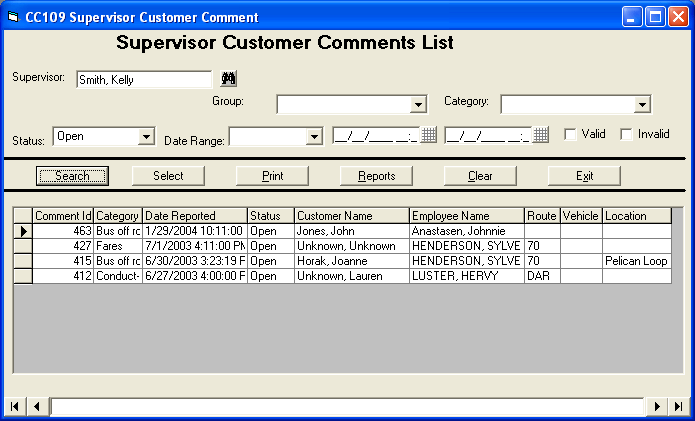Go to next record navigation arrow

pos(657,406)
